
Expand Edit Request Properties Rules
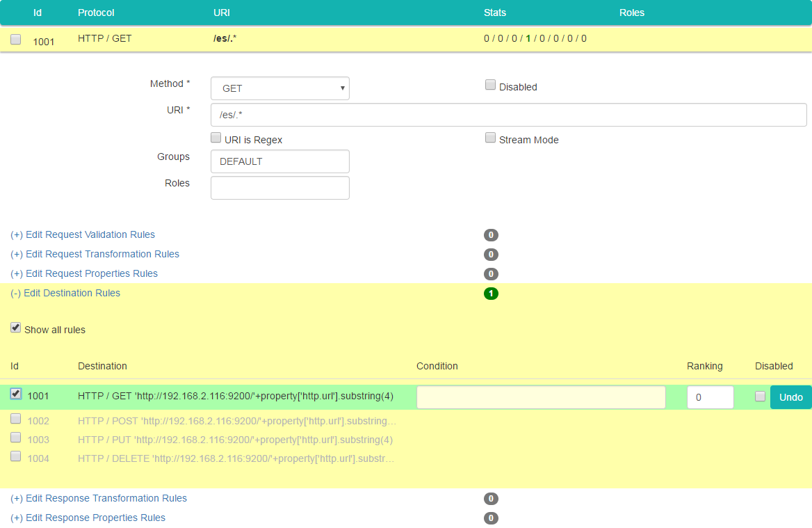point(84,273)
